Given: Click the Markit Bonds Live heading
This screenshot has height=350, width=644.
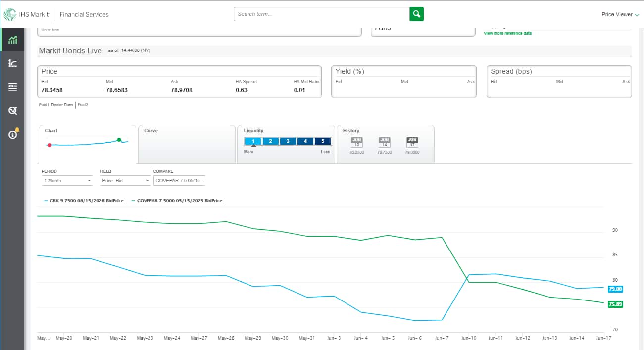Looking at the screenshot, I should (x=70, y=50).
